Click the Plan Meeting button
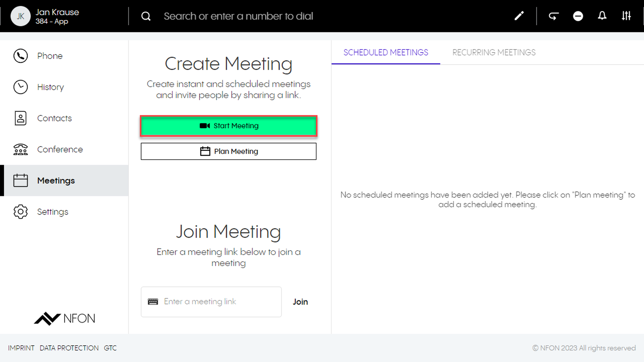The height and width of the screenshot is (362, 644). [x=228, y=151]
